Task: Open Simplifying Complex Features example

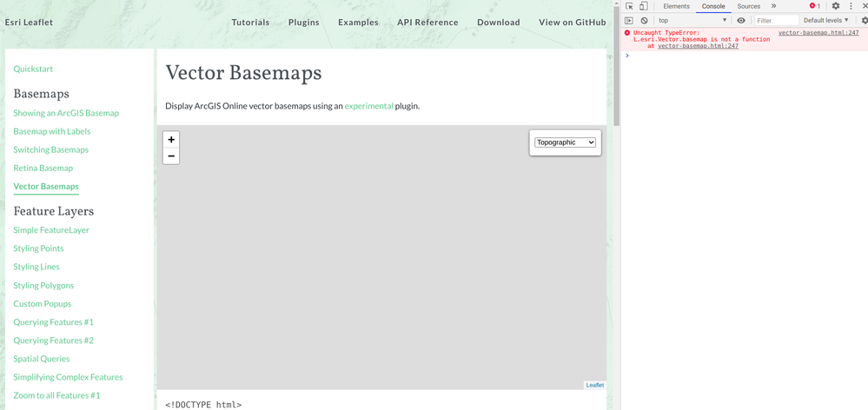Action: 68,377
